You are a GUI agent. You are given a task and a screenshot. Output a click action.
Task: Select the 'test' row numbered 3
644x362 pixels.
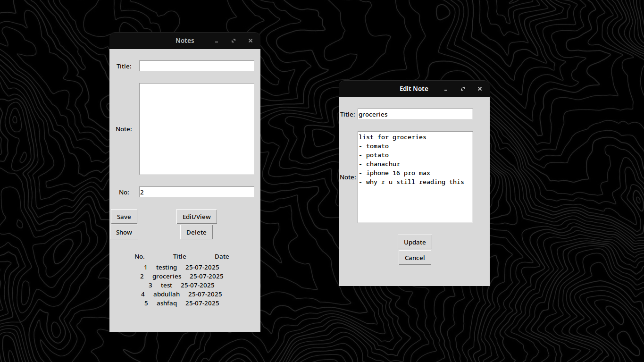point(182,285)
